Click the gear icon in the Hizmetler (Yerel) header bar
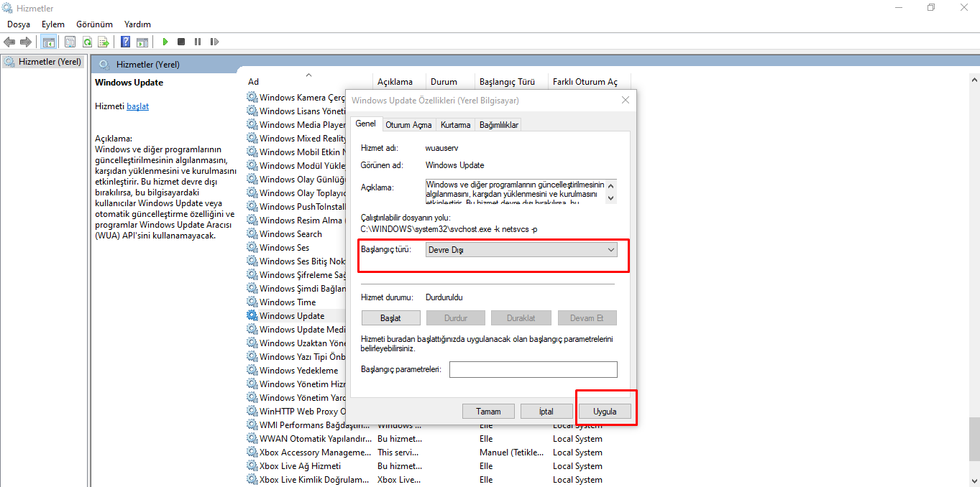 pos(104,65)
